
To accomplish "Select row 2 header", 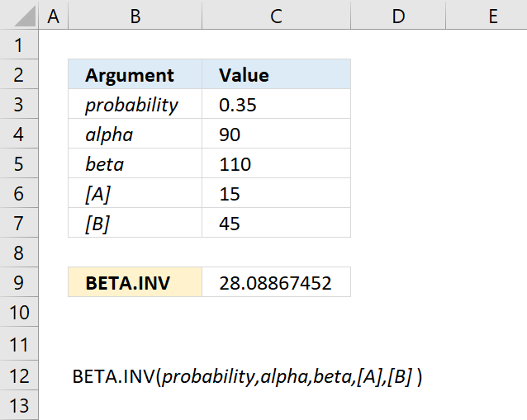I will (19, 74).
